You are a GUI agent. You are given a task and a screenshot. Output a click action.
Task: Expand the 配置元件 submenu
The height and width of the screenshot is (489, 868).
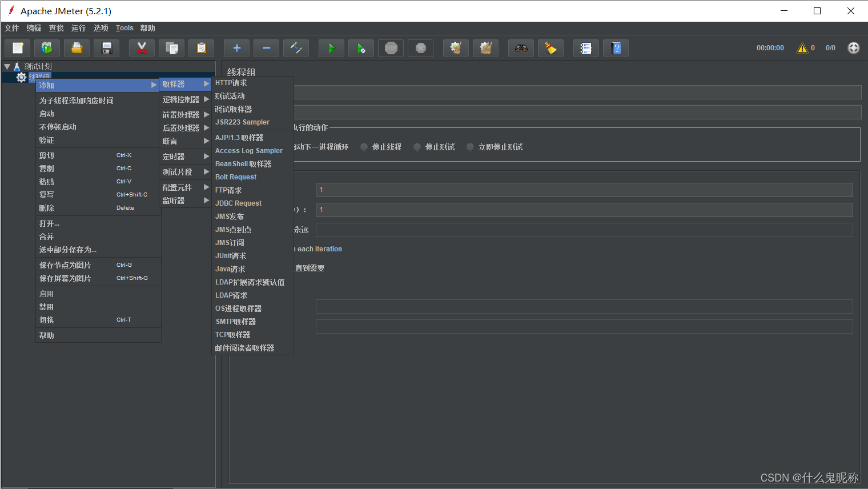(x=186, y=187)
